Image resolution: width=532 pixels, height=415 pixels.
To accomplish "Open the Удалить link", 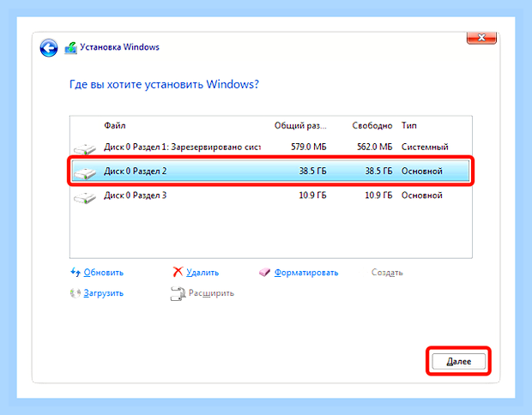I will (x=203, y=273).
